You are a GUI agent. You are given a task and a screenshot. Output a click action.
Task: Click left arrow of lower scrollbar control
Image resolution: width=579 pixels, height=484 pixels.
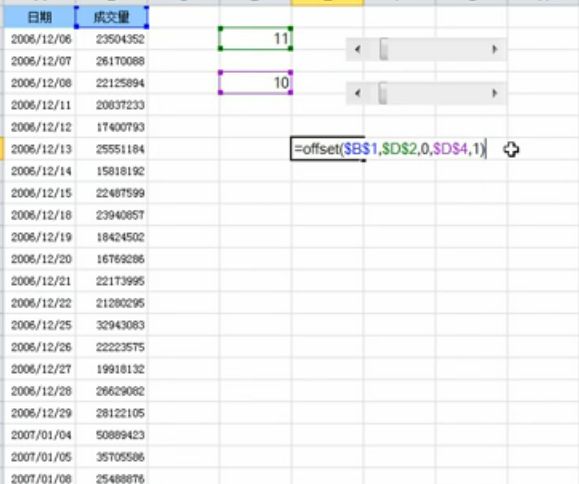[357, 93]
